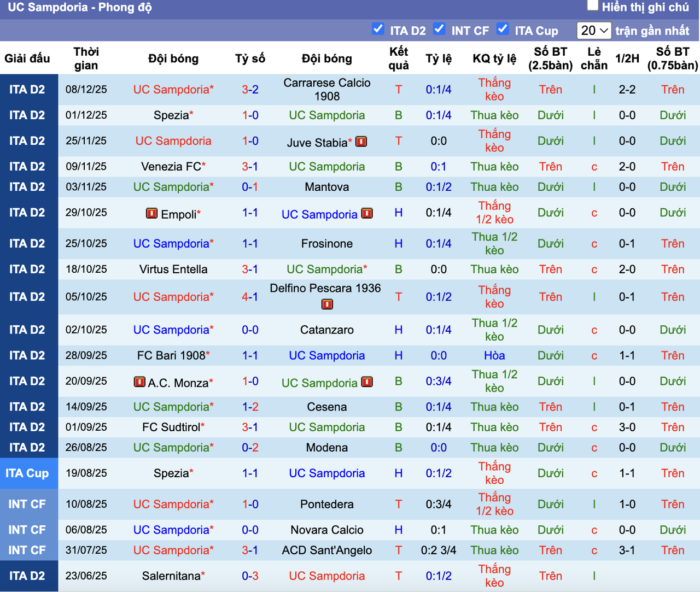Click the 'Tỷ số' column header
Screen dimensions: 700x592
pyautogui.click(x=250, y=58)
